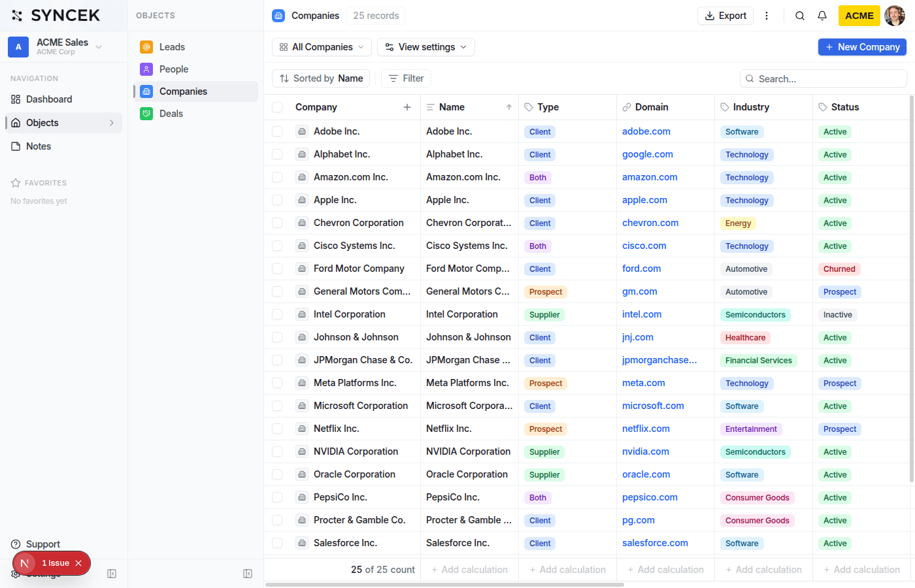Check the Salesforce Inc. row checkbox
Viewport: 915px width, 588px height.
pyautogui.click(x=277, y=543)
